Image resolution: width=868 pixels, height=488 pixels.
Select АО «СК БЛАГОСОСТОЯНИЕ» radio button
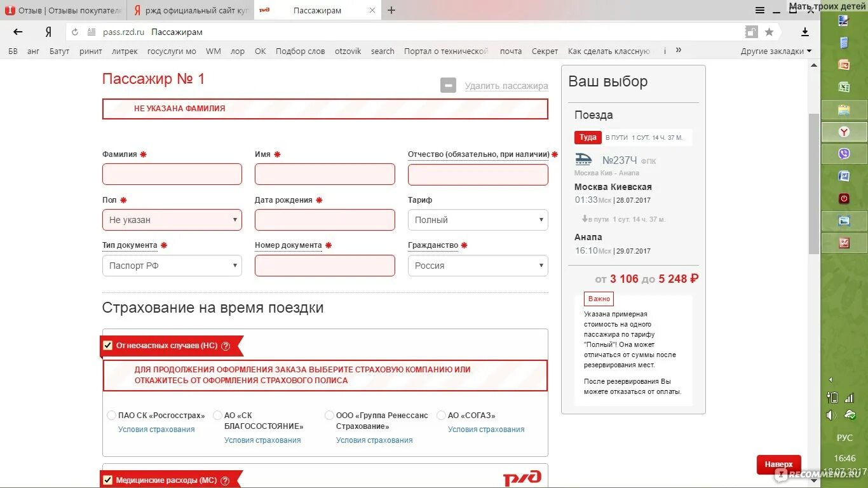218,416
